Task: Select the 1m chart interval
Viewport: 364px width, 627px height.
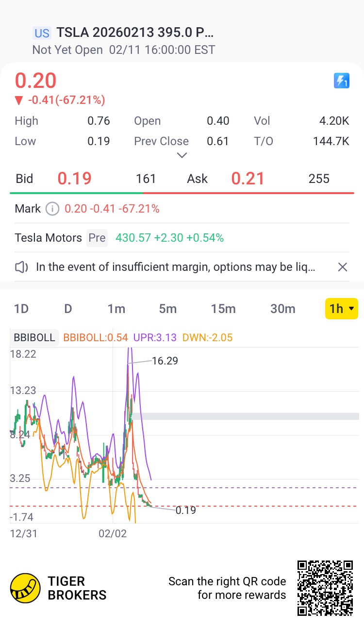Action: [x=116, y=309]
